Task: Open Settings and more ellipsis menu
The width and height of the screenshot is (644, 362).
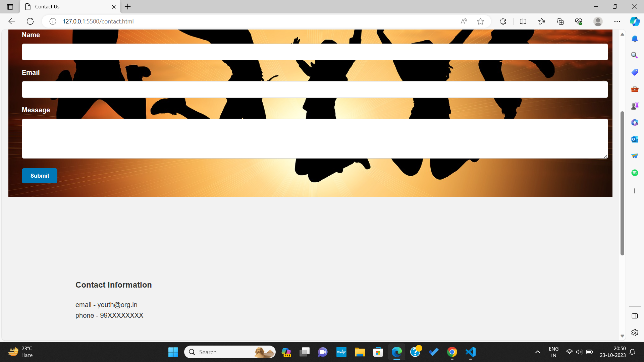Action: [x=617, y=21]
